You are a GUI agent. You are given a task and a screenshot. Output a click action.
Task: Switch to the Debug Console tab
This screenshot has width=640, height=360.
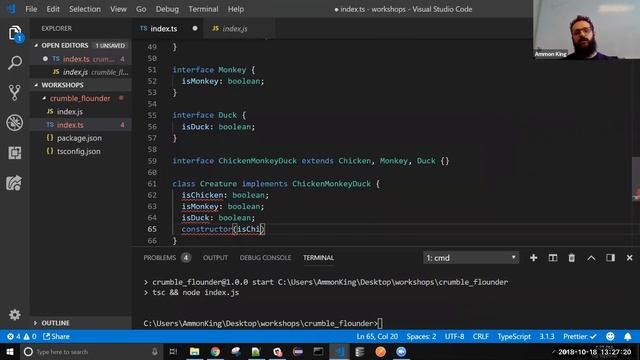pos(265,258)
